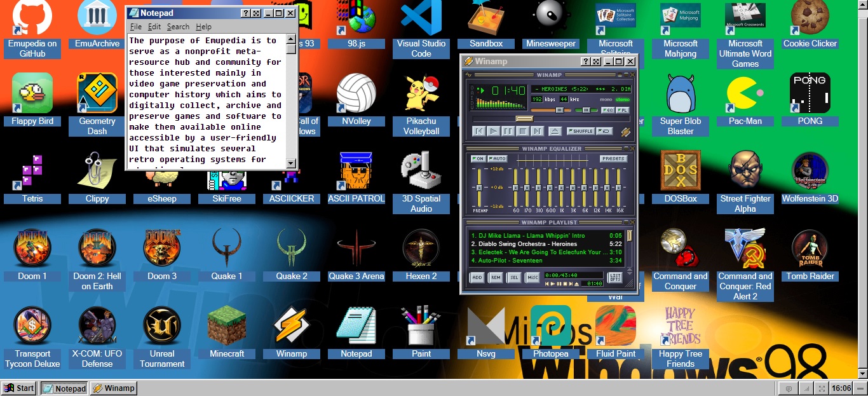Click the stop button in Winamp

tap(522, 131)
